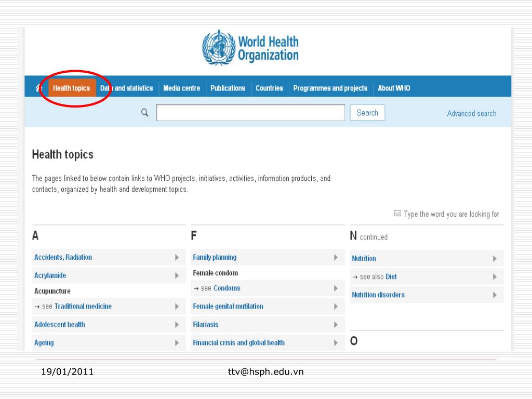
Task: Open the Acrylamide topic link
Action: point(50,275)
